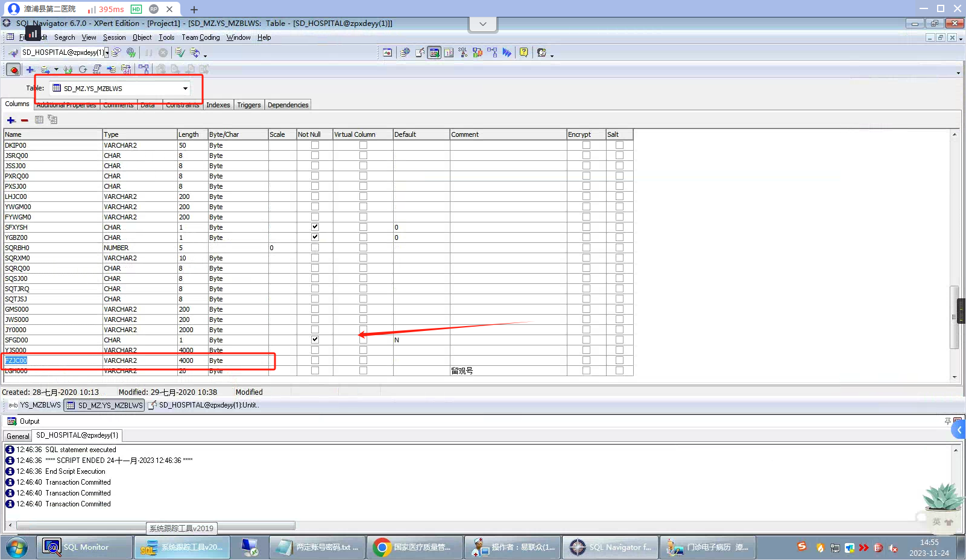Click the Length column header
Viewport: 966px width, 560px height.
[192, 134]
